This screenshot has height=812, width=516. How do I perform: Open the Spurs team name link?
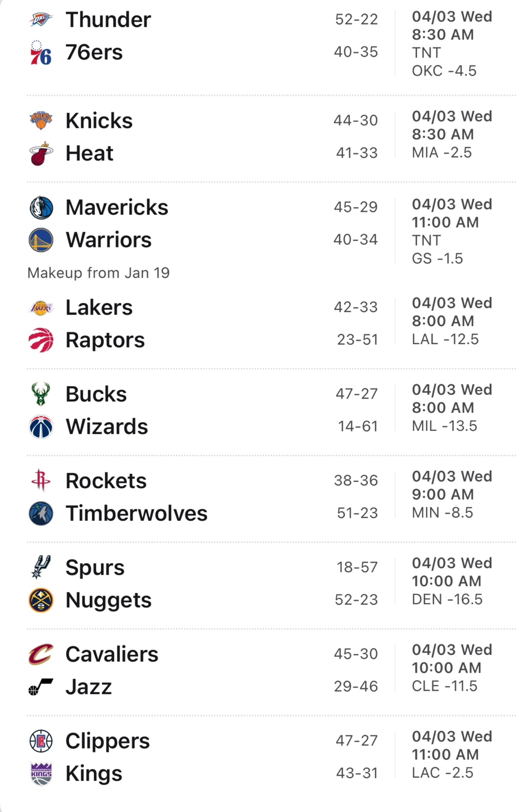coord(95,568)
